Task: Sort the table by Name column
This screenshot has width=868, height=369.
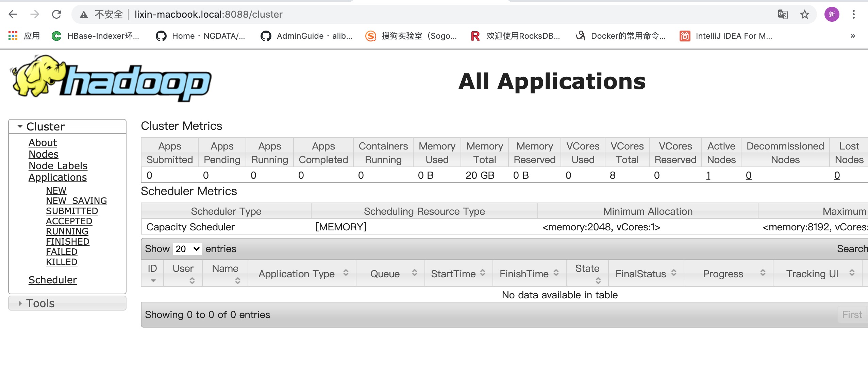Action: (x=225, y=273)
